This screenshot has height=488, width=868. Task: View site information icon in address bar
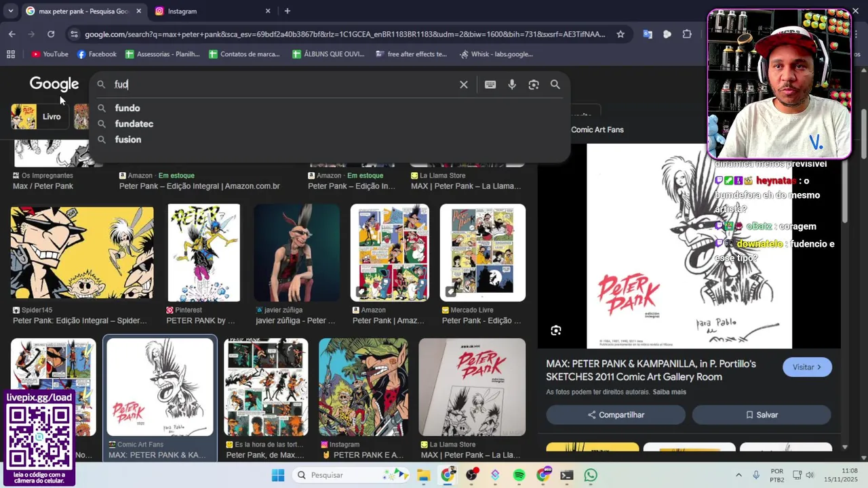coord(74,34)
